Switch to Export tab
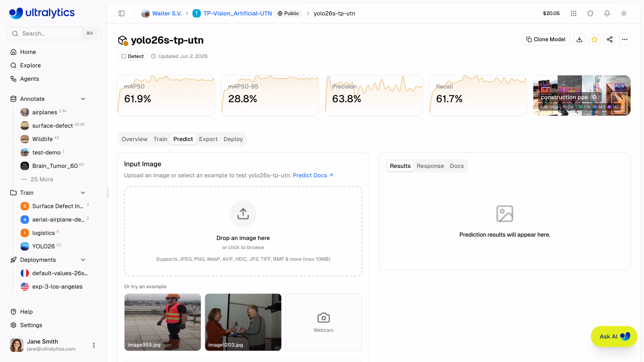644x362 pixels. tap(208, 139)
